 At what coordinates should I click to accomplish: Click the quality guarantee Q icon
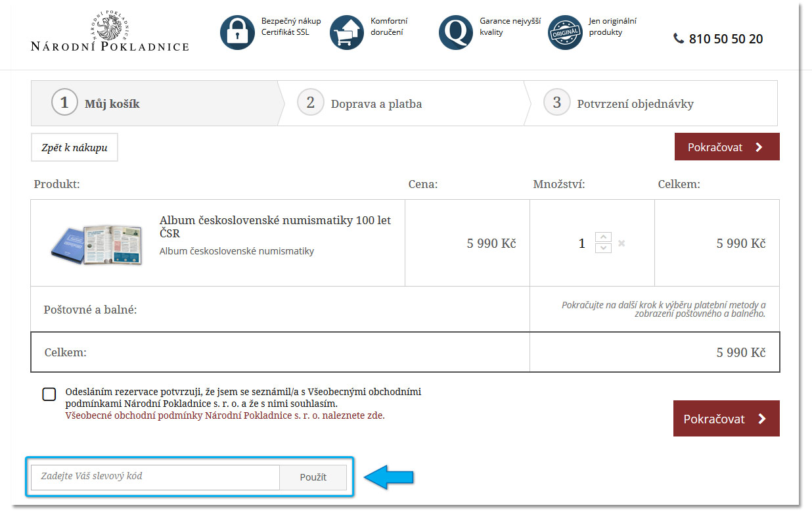[456, 32]
